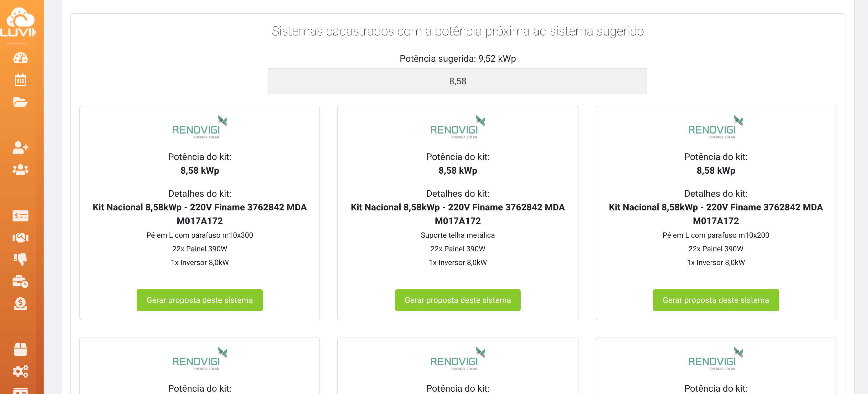Viewport: 868px width, 394px height.
Task: Open the calendar icon in sidebar
Action: point(20,80)
